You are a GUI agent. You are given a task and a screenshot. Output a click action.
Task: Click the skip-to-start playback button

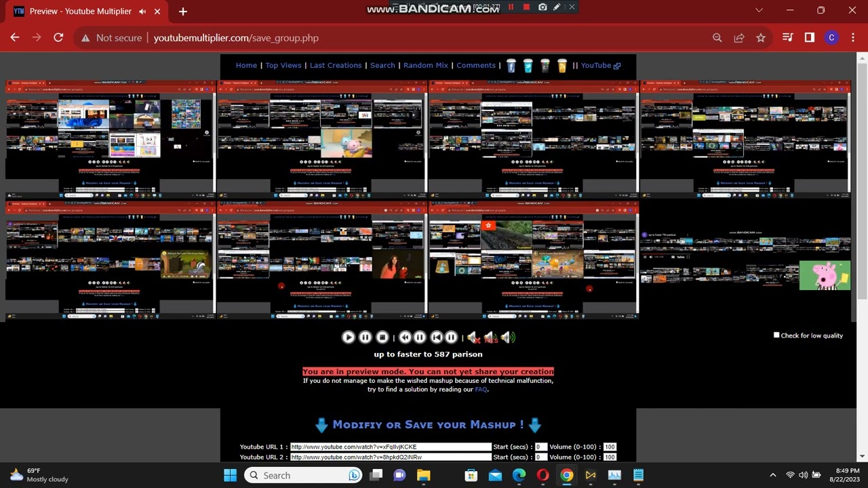(x=437, y=337)
